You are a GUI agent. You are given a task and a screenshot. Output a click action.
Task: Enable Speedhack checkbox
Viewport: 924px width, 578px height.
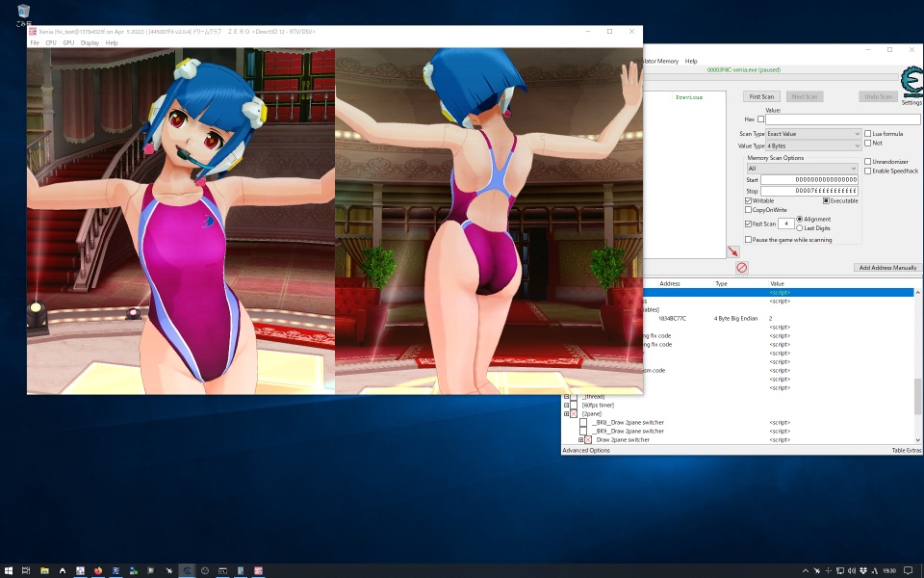pyautogui.click(x=868, y=171)
